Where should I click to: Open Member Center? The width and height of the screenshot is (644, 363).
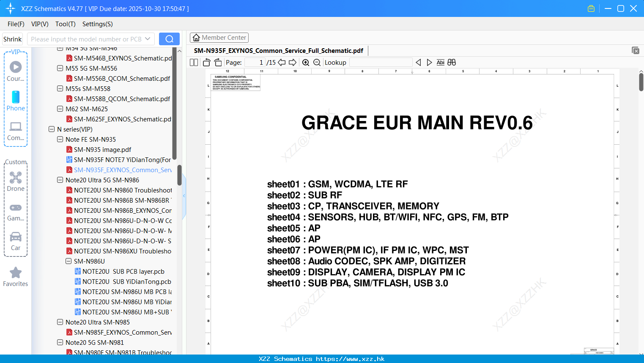click(x=219, y=38)
